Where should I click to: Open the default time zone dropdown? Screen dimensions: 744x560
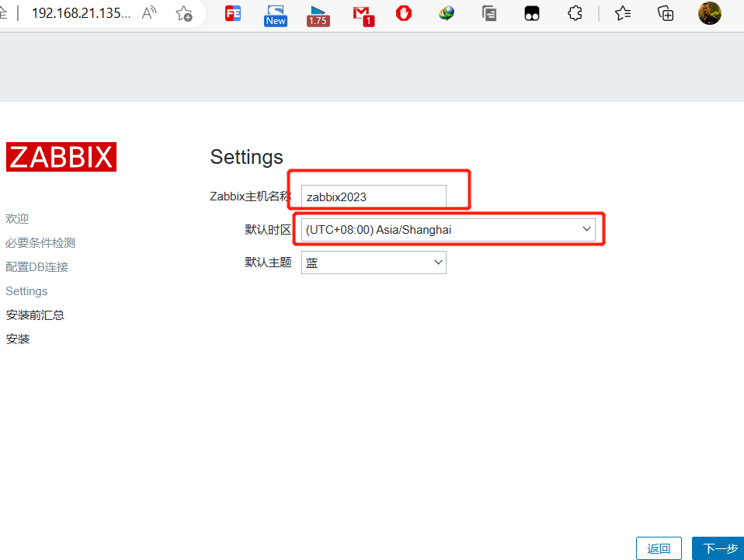(x=448, y=230)
